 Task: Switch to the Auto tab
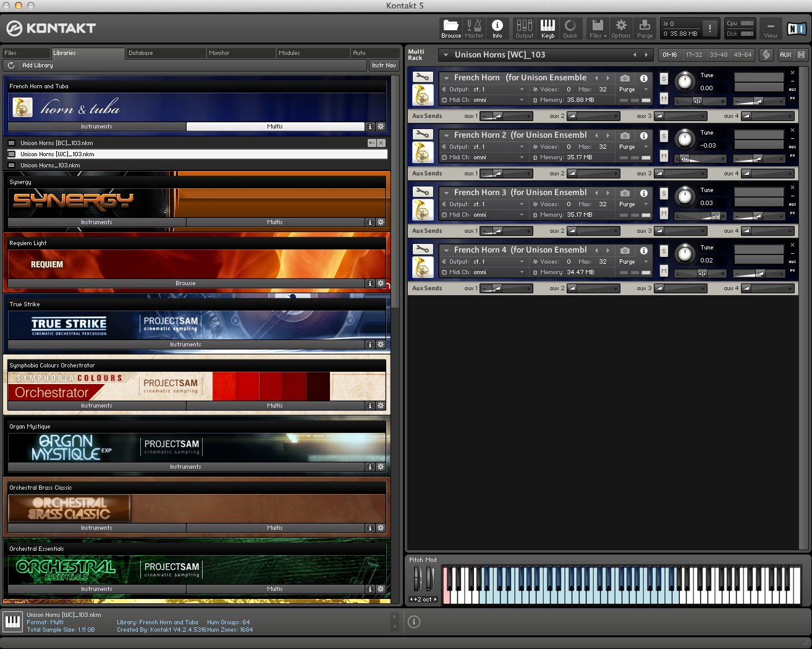374,53
